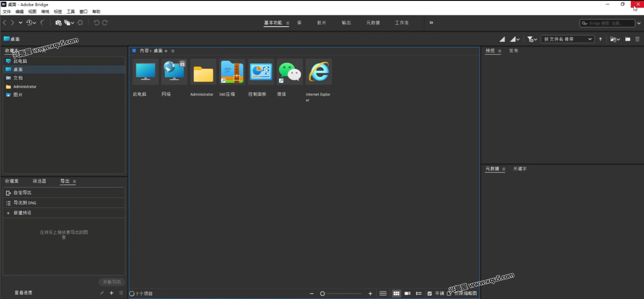Open the 帮助 menu
This screenshot has height=299, width=644.
pyautogui.click(x=96, y=12)
